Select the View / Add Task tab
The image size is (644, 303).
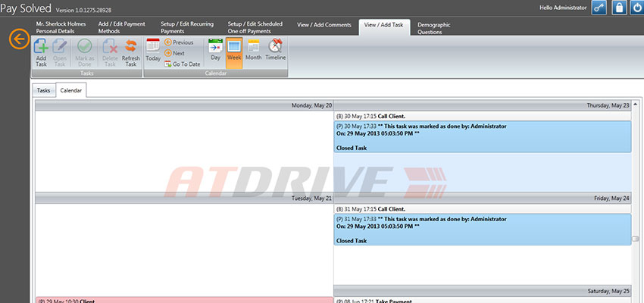click(x=384, y=27)
